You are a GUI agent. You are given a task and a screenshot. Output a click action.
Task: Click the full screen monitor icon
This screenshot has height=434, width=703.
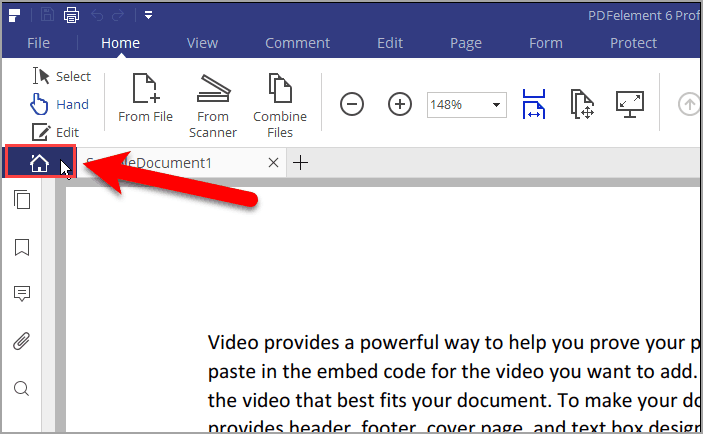pyautogui.click(x=630, y=104)
